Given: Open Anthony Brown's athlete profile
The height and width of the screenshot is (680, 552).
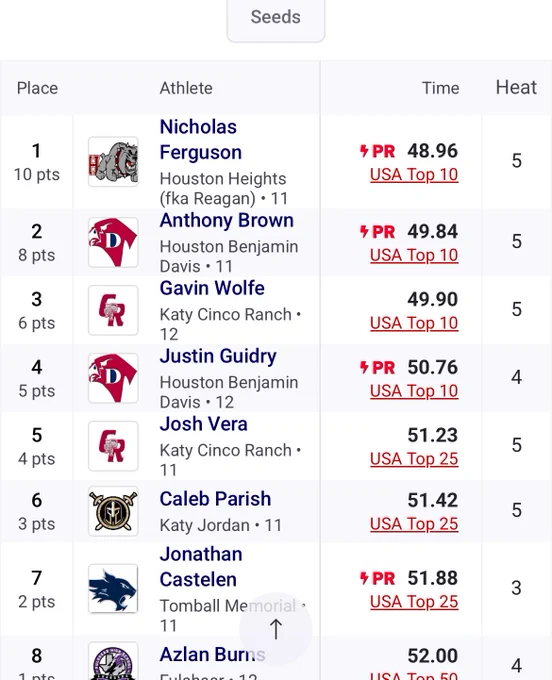Looking at the screenshot, I should 226,220.
